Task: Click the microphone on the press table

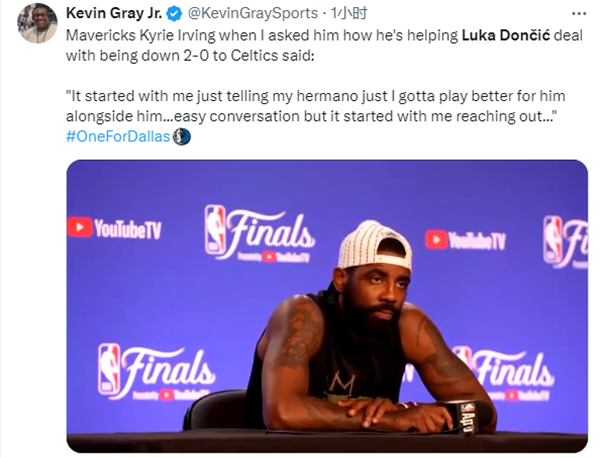Action: tap(467, 415)
